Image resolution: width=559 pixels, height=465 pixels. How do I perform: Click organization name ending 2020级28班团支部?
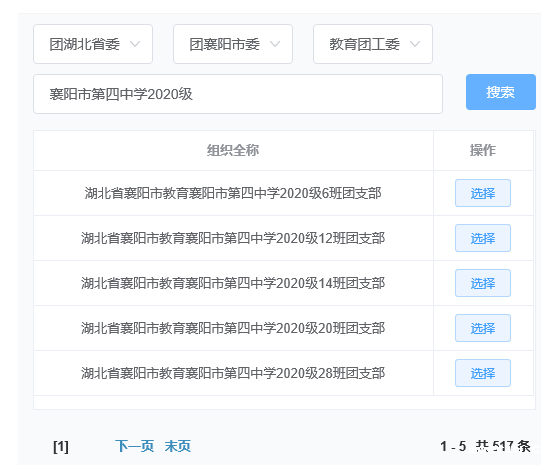[233, 373]
